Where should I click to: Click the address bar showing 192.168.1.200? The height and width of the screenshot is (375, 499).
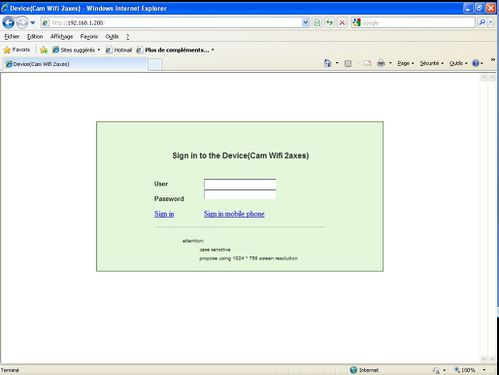pyautogui.click(x=172, y=23)
